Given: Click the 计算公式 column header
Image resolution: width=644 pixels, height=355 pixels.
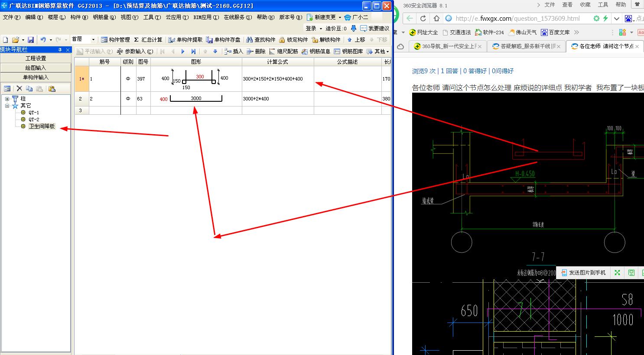Looking at the screenshot, I should pyautogui.click(x=278, y=62).
